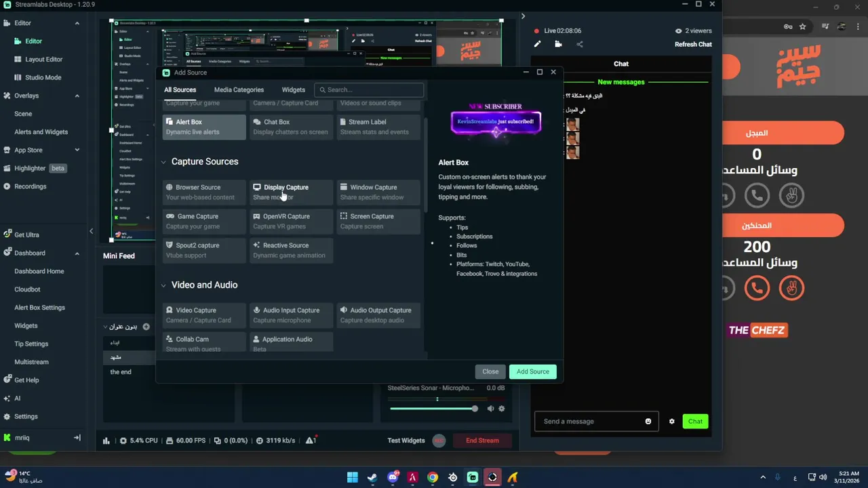Open Alerts and Widgets sidebar item
868x488 pixels.
tap(41, 132)
